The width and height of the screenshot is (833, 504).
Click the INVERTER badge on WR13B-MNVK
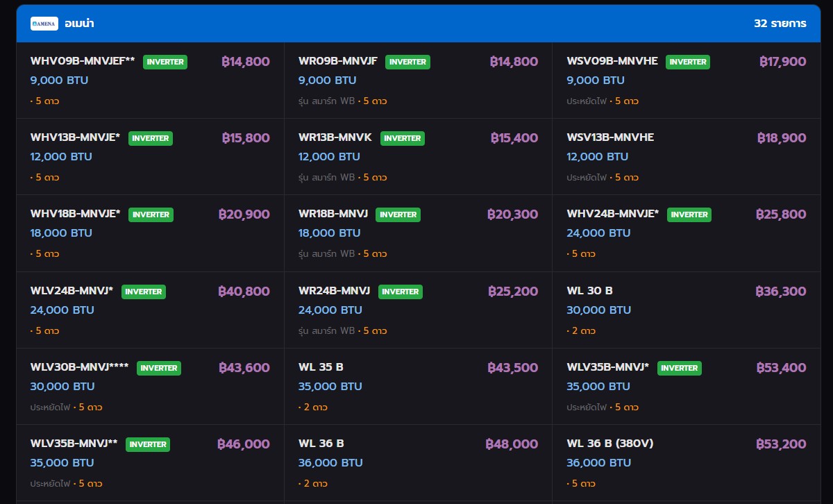403,138
